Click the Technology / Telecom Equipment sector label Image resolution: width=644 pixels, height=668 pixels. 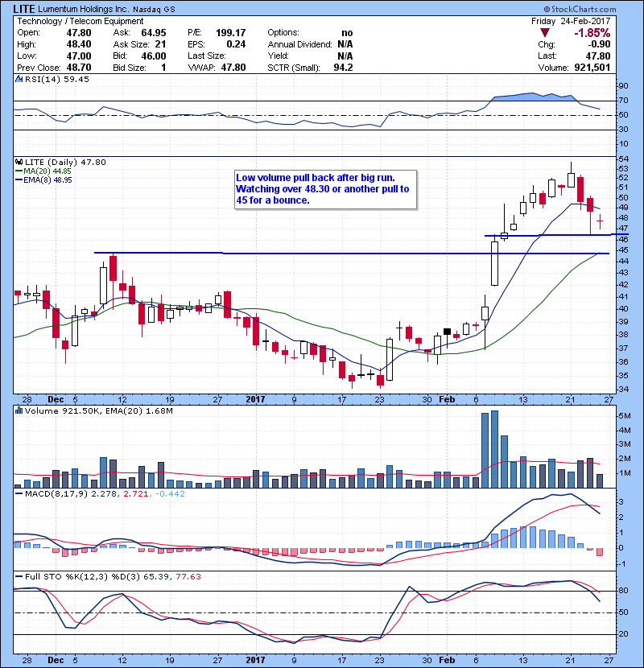coord(80,21)
